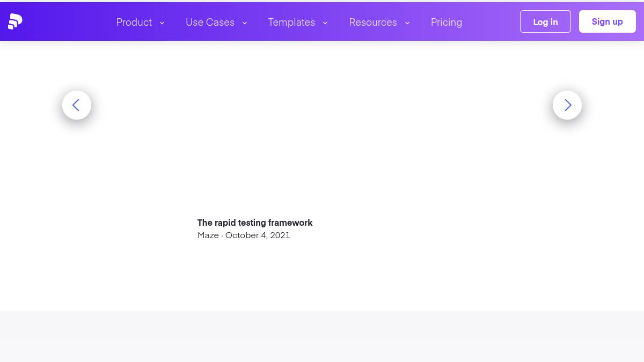Click the Pitch logo icon
The height and width of the screenshot is (362, 644).
15,21
